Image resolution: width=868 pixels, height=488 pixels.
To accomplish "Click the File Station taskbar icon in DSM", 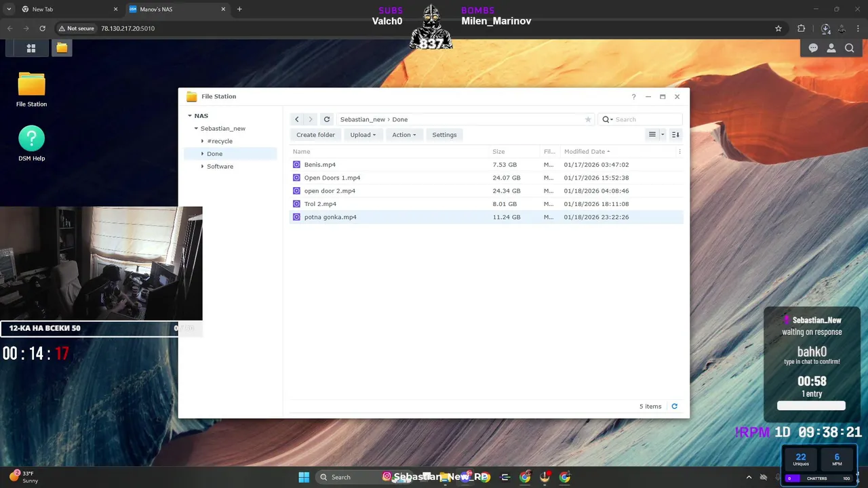I will pos(62,48).
